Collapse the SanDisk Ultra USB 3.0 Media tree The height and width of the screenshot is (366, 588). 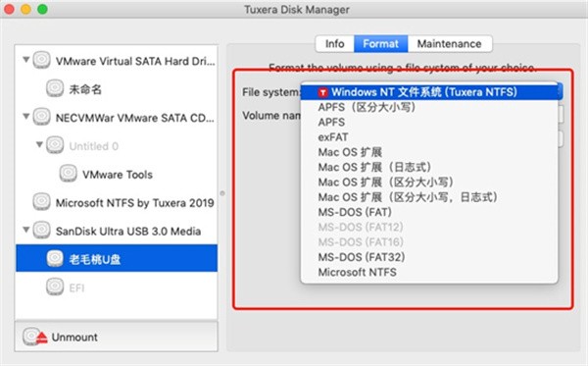[x=25, y=230]
